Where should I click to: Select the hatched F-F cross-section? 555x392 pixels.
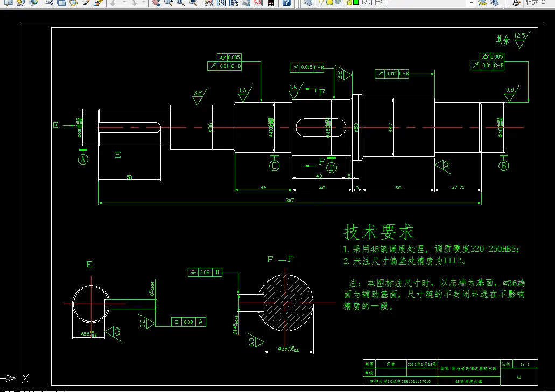click(286, 303)
